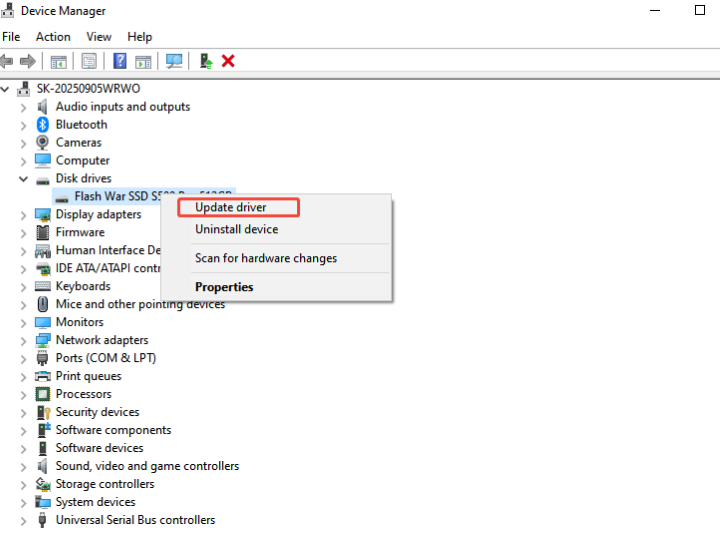This screenshot has height=535, width=720.
Task: Click the Display adapters icon
Action: tap(43, 214)
